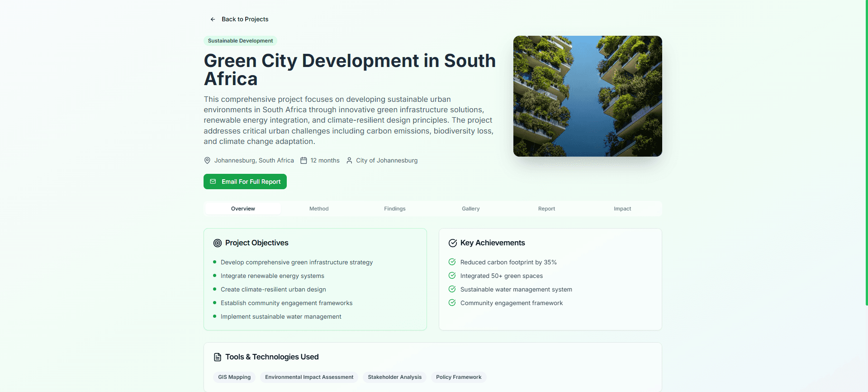Click the '12 months' duration text

(x=325, y=161)
